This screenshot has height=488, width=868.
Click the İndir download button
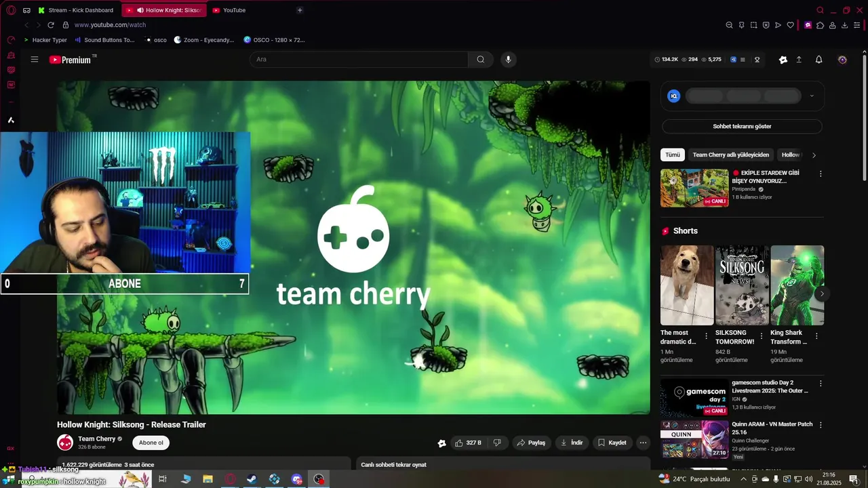pyautogui.click(x=572, y=443)
